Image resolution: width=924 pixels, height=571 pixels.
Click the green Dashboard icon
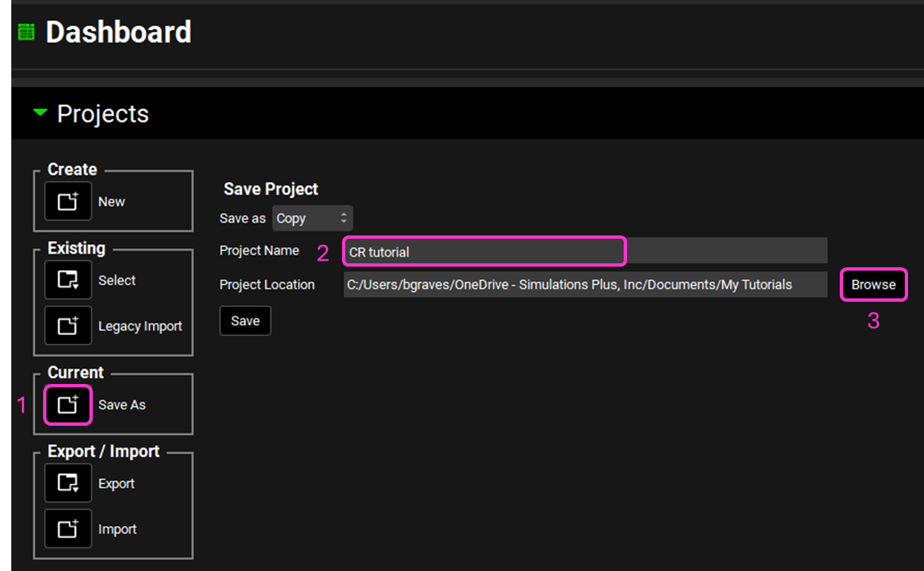pos(26,32)
